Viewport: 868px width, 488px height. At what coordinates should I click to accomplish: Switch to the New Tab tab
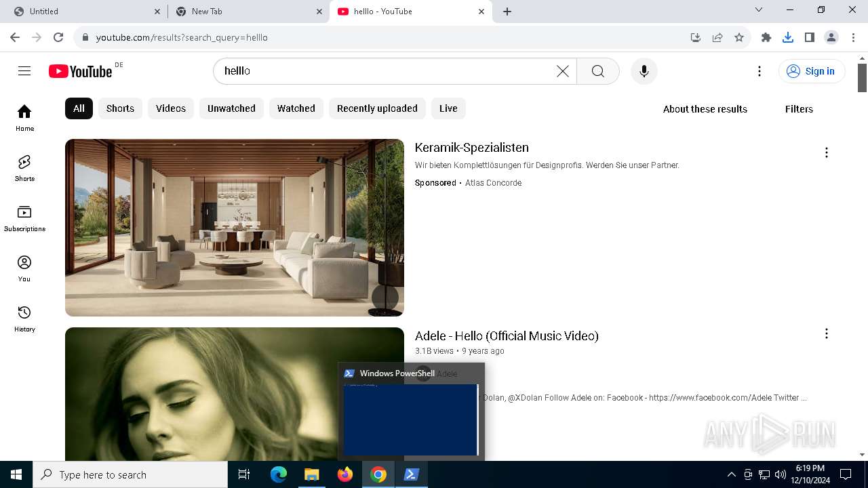click(248, 12)
